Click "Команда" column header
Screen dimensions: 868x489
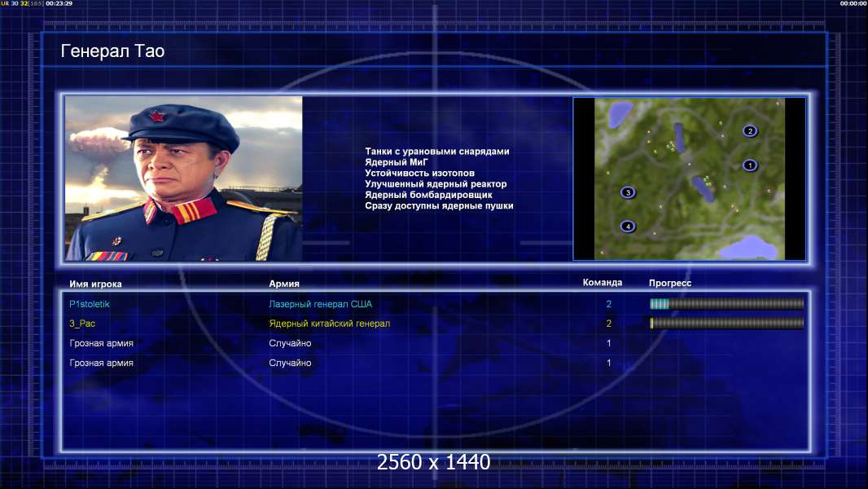click(603, 283)
